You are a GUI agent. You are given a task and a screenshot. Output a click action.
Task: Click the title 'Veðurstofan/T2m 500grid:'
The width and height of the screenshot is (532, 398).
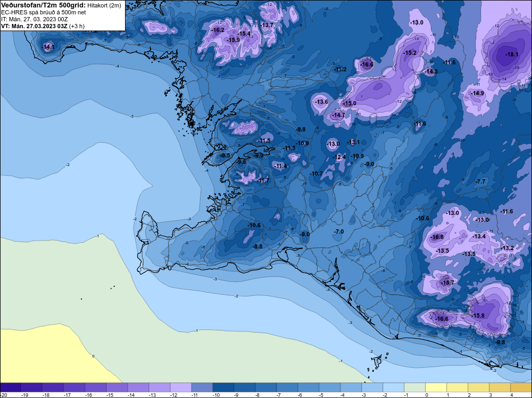click(44, 5)
